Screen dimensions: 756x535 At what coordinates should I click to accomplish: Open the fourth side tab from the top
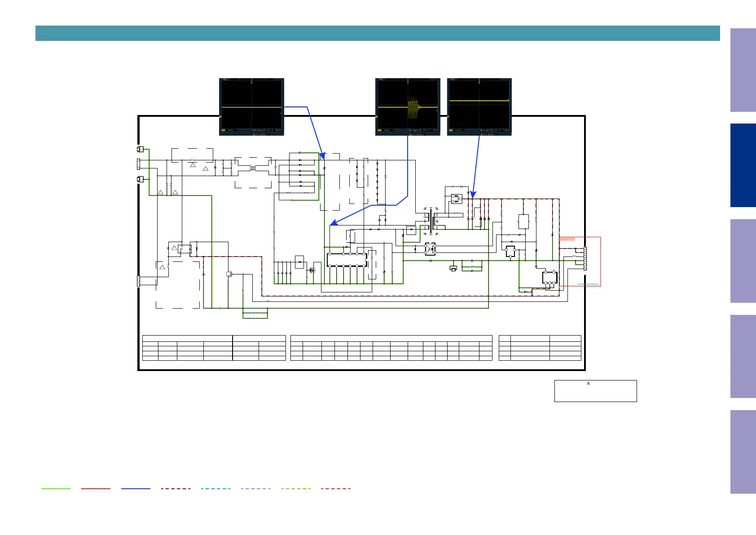[x=743, y=357]
